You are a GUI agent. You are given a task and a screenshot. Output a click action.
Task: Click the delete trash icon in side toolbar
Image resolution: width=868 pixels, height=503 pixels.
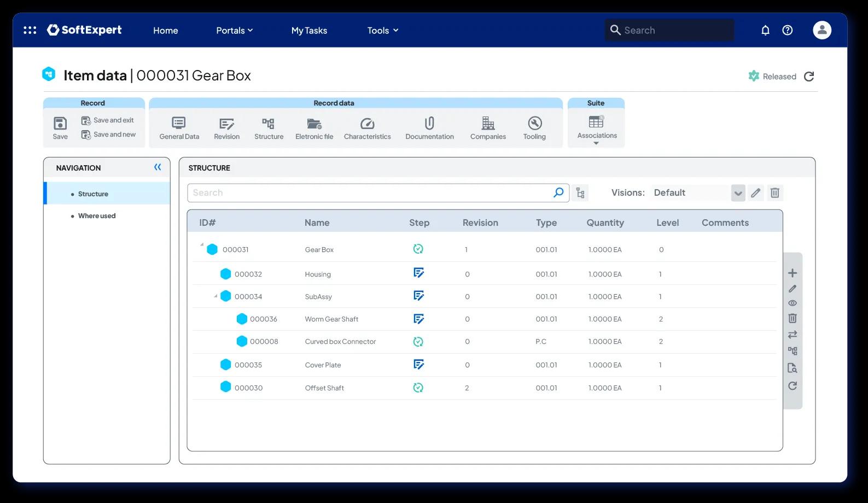[x=793, y=318]
